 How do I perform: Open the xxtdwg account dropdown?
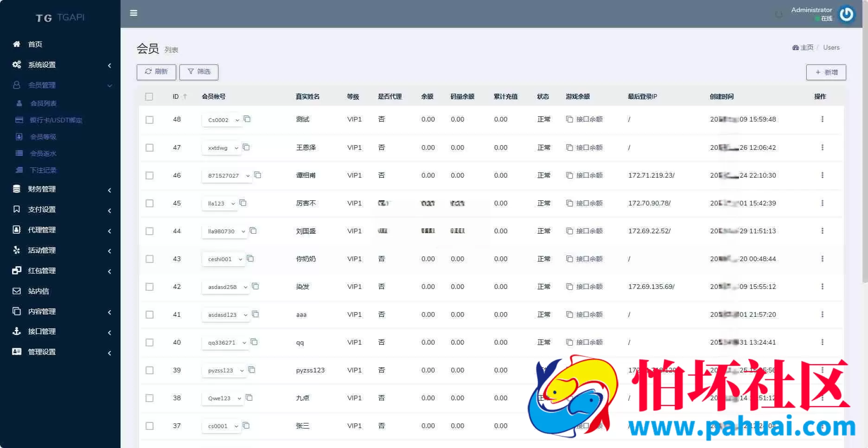point(222,148)
